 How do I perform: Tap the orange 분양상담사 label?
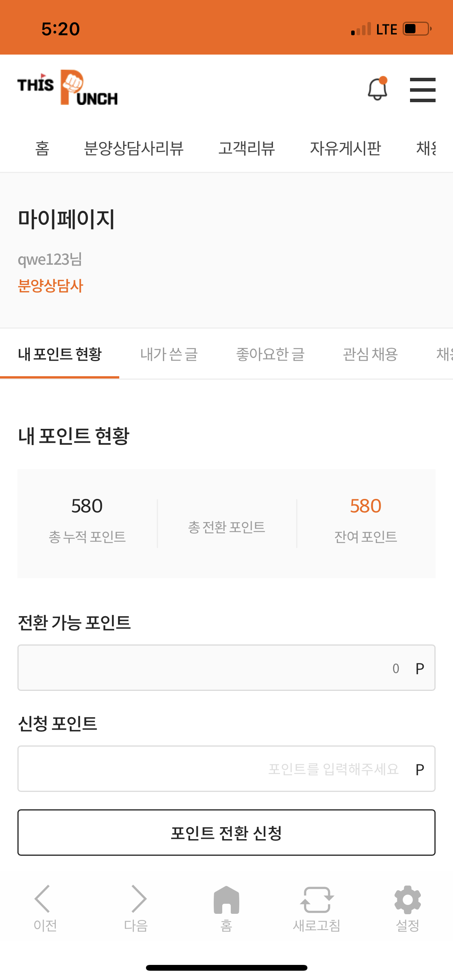(51, 286)
